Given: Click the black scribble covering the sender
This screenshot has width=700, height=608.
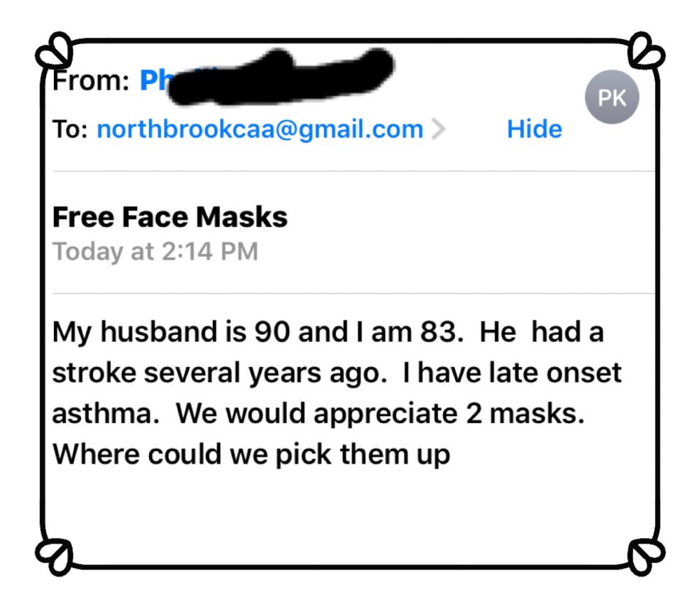Looking at the screenshot, I should pyautogui.click(x=280, y=78).
